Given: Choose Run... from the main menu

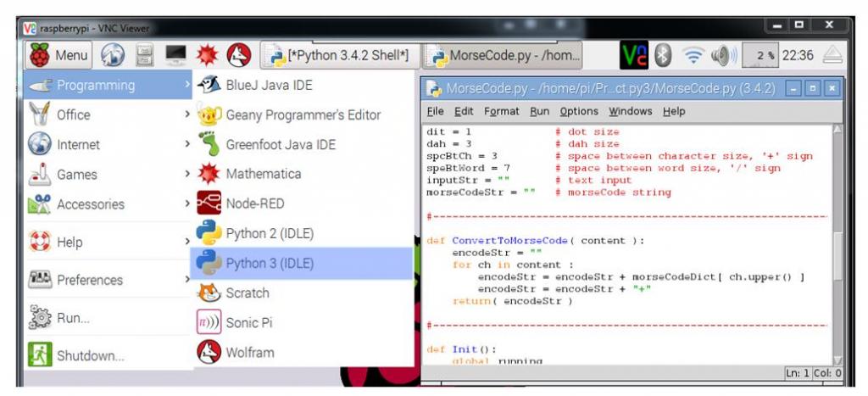Looking at the screenshot, I should click(108, 318).
